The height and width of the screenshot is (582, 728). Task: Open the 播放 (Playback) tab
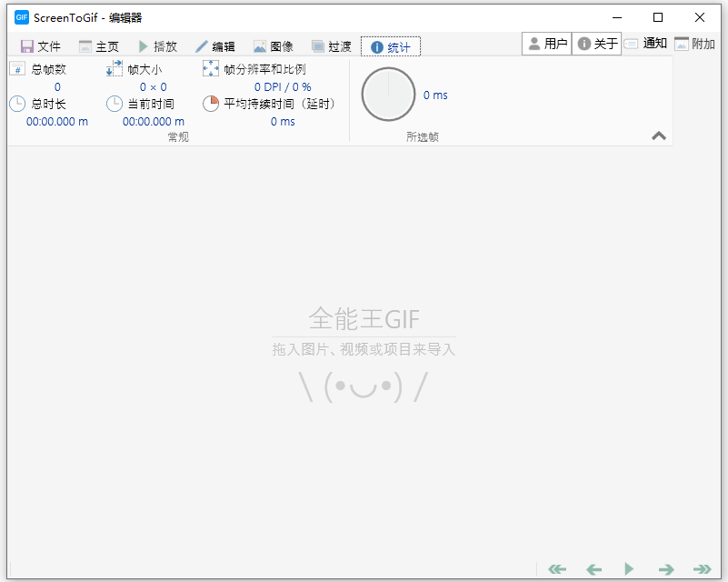click(x=158, y=46)
